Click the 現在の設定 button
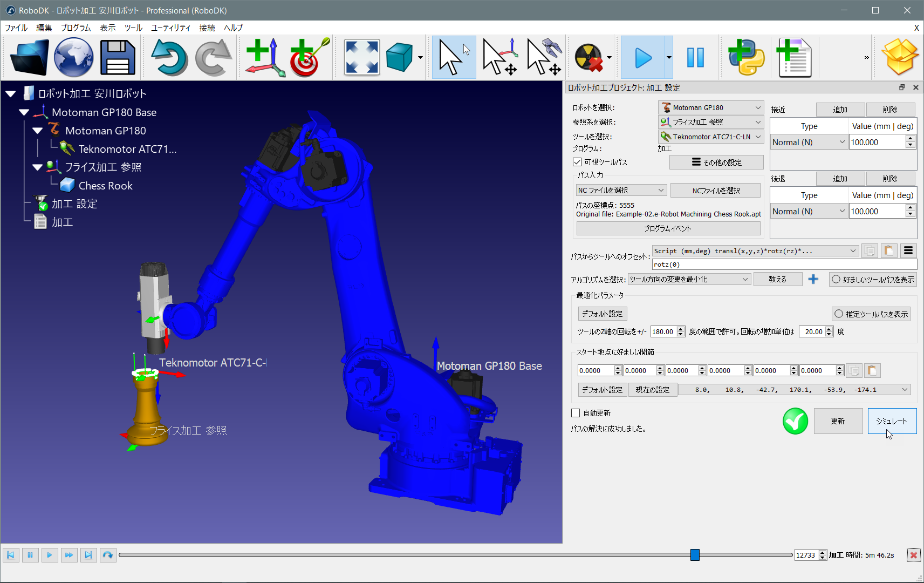The image size is (924, 583). coord(652,389)
